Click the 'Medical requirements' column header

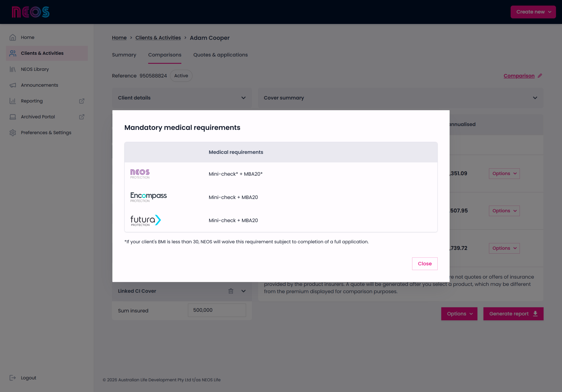[x=236, y=152]
